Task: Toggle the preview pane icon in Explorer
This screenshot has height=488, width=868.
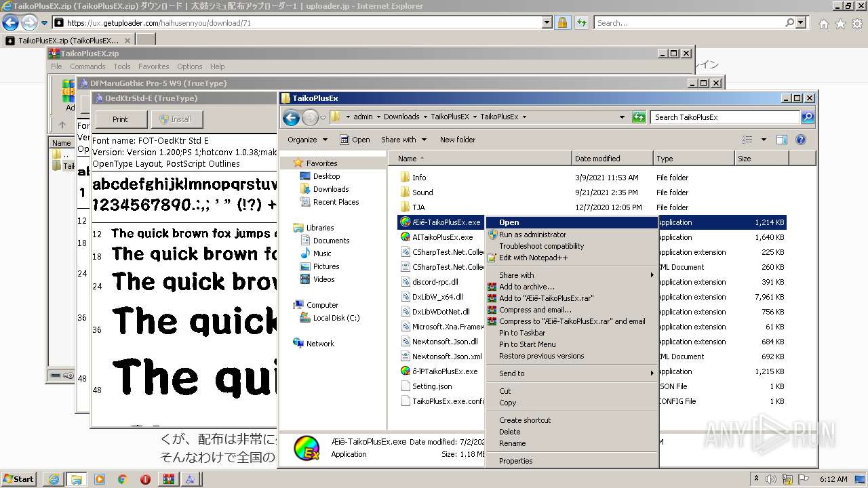Action: coord(781,140)
